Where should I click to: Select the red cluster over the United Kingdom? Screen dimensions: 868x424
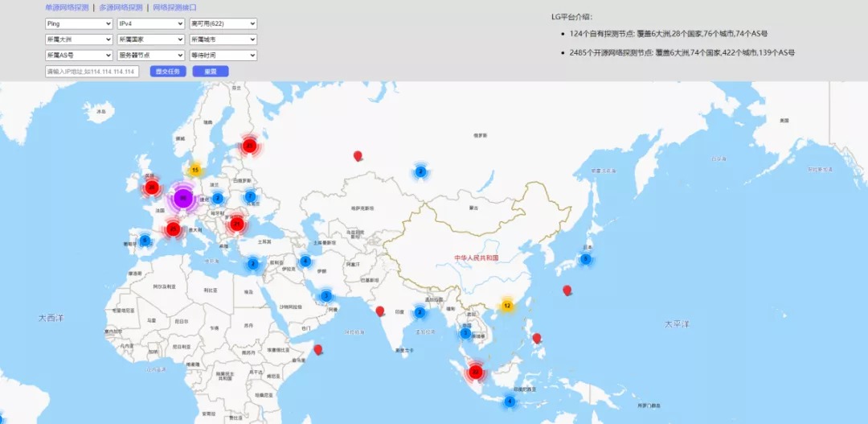pyautogui.click(x=152, y=187)
